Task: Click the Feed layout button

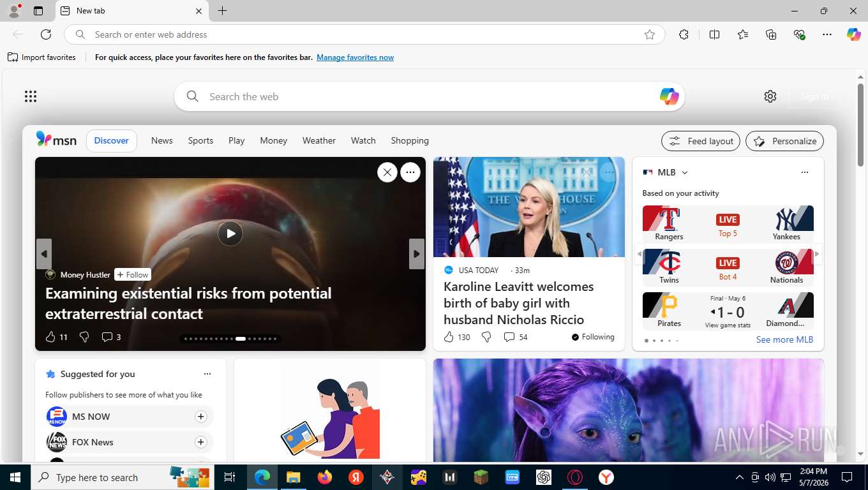Action: pos(701,141)
